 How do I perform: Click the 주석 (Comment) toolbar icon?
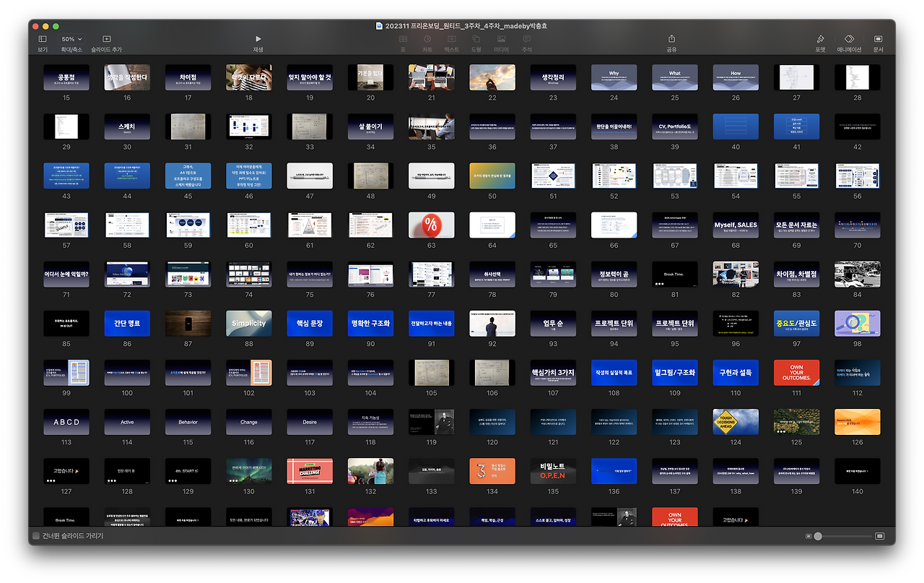coord(526,39)
